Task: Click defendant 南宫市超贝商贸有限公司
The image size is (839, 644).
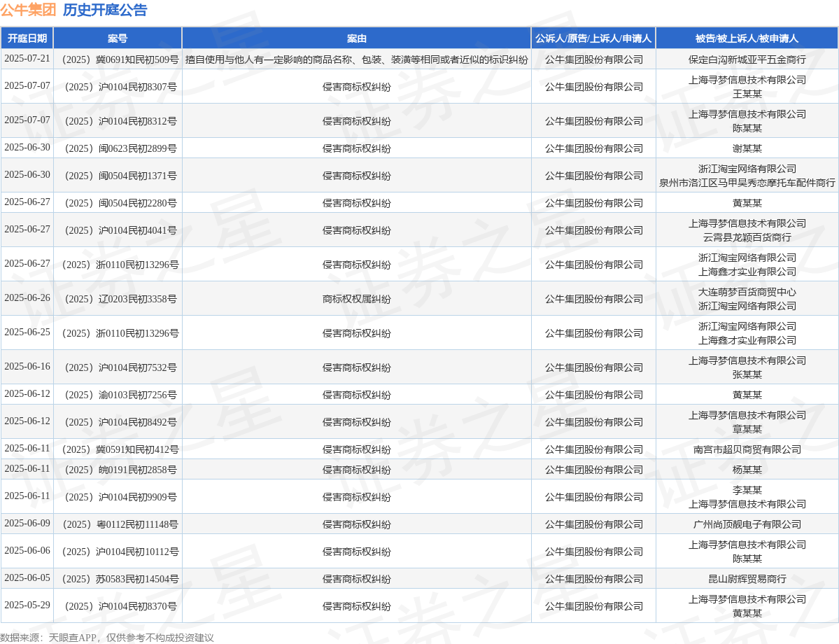Action: click(x=747, y=449)
